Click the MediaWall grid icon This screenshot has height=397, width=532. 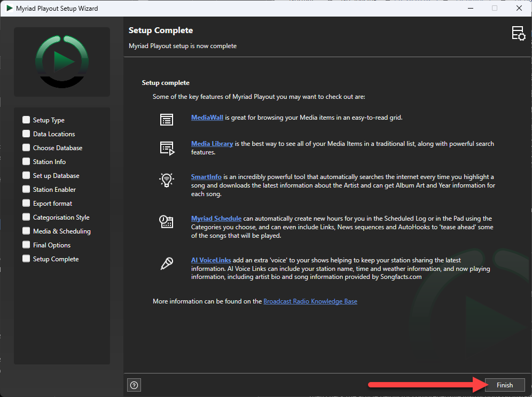click(x=167, y=120)
